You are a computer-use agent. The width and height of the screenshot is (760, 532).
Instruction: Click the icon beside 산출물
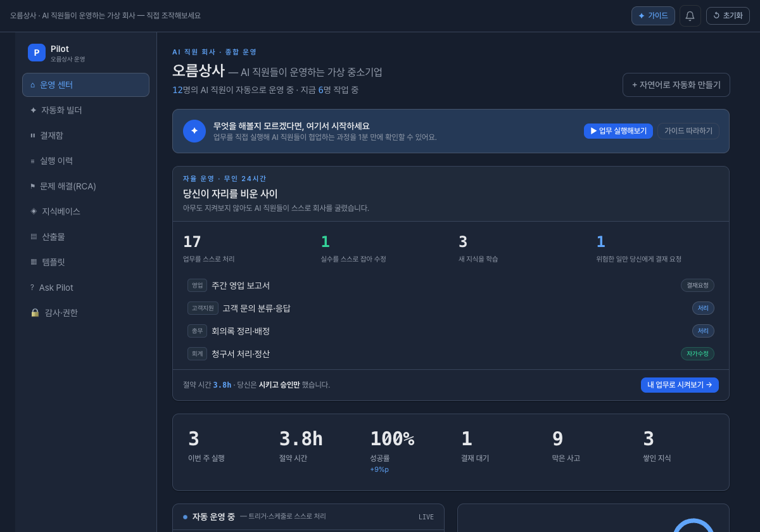(34, 236)
